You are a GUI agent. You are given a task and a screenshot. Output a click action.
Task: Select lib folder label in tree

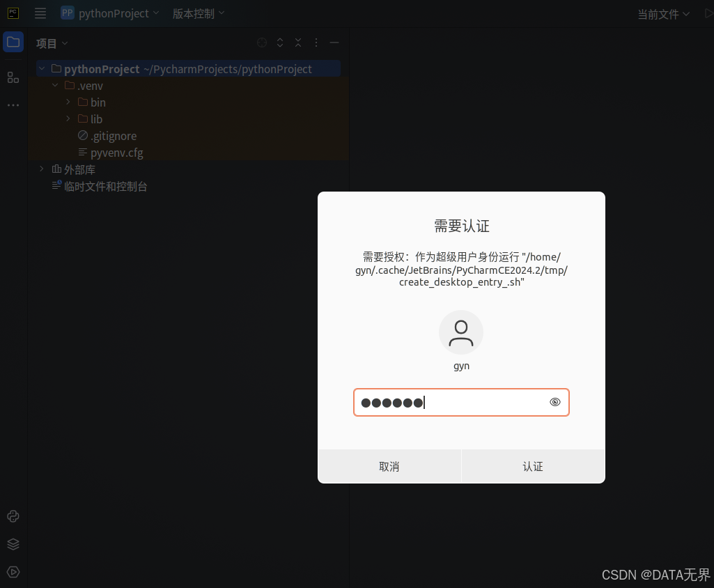97,119
